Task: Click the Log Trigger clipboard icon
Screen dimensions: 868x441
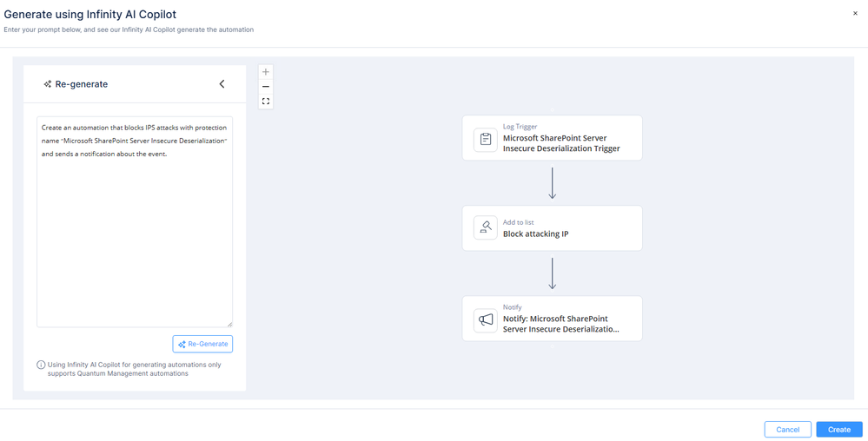Action: click(x=486, y=139)
